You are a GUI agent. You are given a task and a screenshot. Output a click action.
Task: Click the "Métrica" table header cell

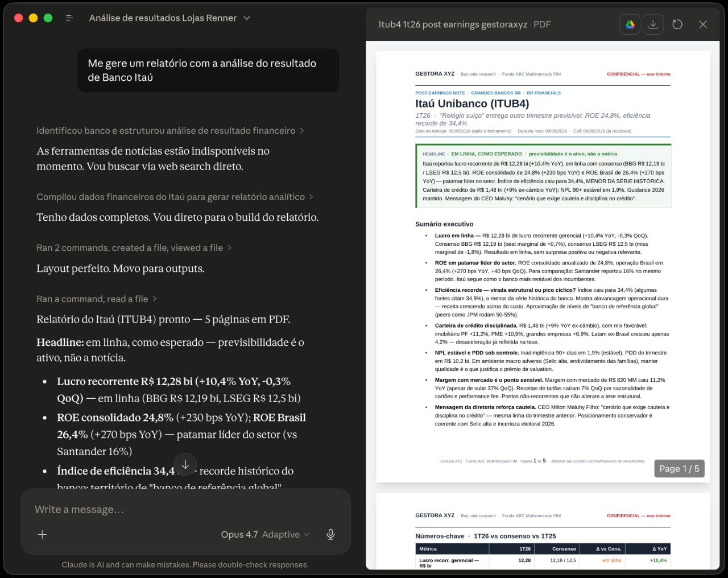click(452, 549)
